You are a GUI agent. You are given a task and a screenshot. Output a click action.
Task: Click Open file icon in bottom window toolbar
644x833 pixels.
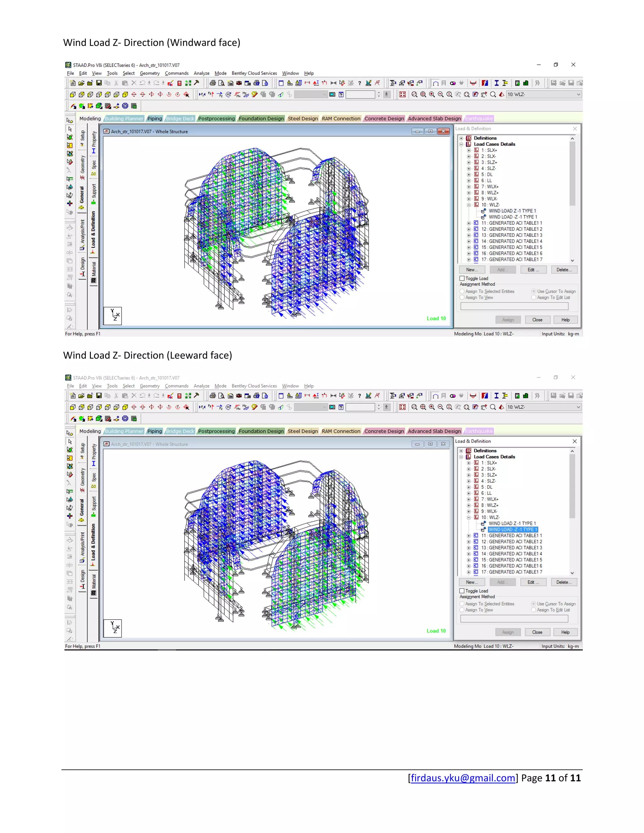[81, 396]
